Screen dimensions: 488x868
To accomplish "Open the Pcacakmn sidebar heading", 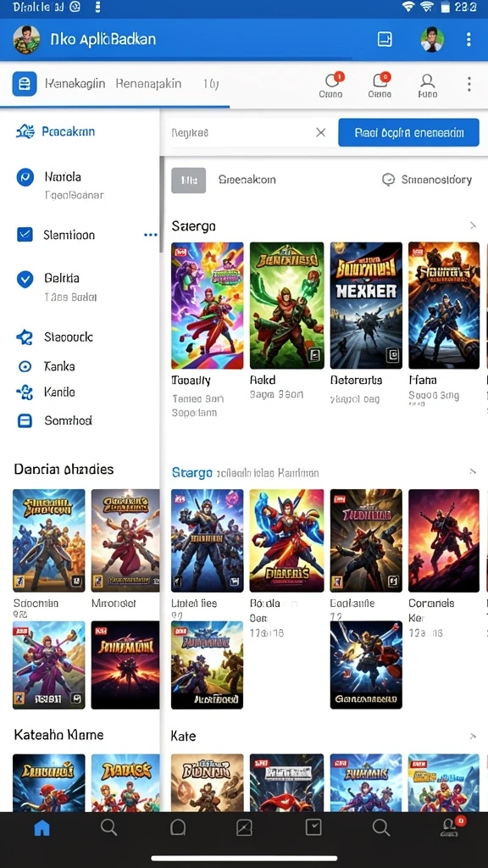I will click(x=68, y=131).
